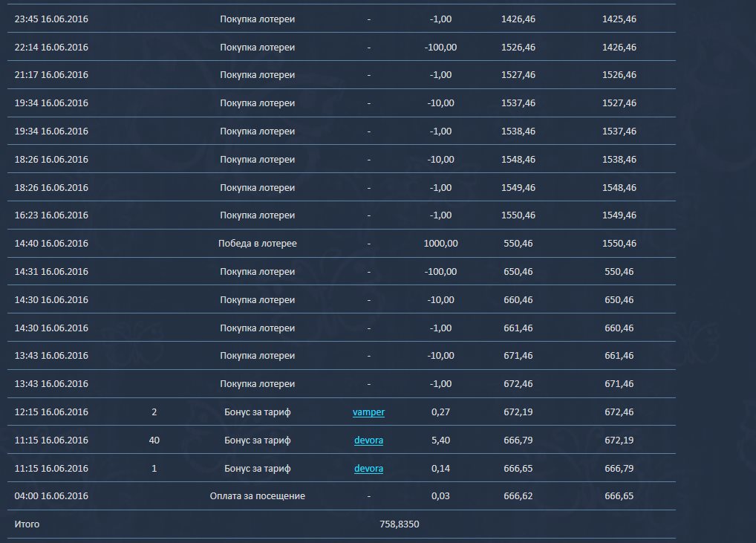
Task: Click the Итого label
Action: pyautogui.click(x=27, y=524)
